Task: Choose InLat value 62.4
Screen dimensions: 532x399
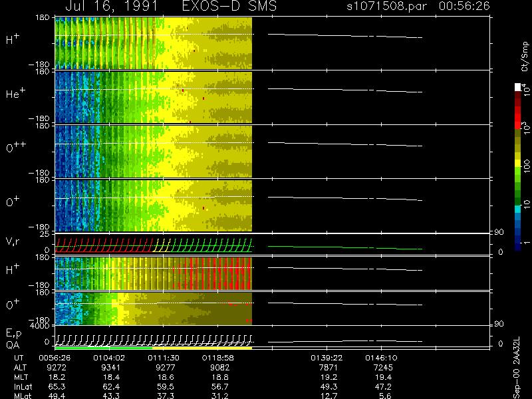Action: pyautogui.click(x=112, y=386)
